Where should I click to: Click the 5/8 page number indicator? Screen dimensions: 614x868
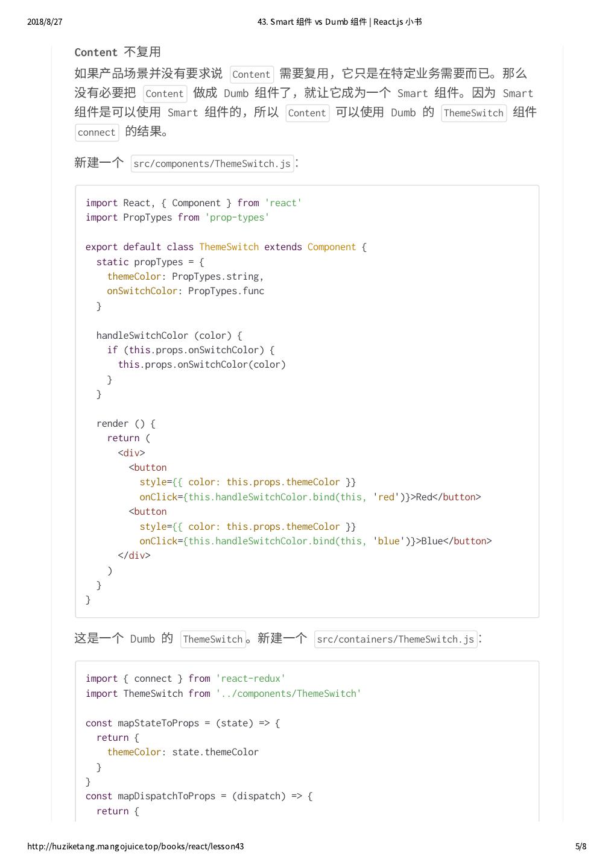click(x=580, y=846)
